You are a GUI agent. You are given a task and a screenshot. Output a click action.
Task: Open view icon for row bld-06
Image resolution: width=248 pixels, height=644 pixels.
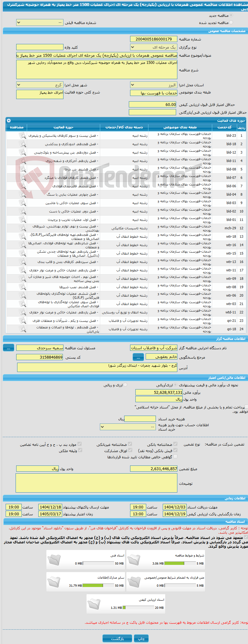pos(22,186)
